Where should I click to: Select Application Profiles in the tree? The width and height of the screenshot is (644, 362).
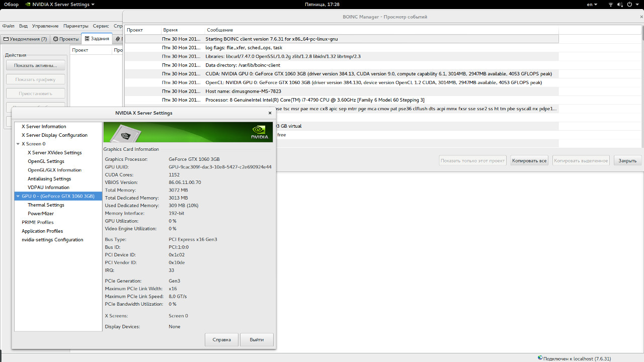[x=42, y=231]
